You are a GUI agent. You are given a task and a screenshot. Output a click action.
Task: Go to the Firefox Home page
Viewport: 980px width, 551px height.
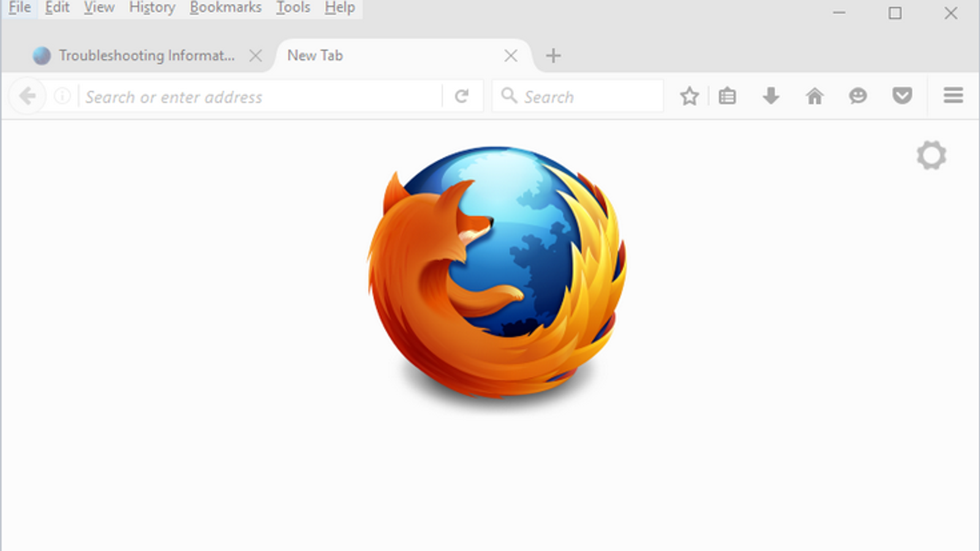coord(815,96)
